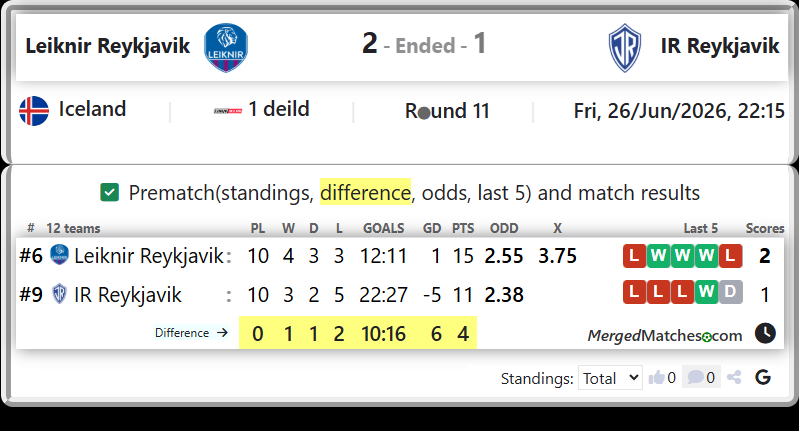
Task: Toggle the Prematch standings checkbox
Action: 110,193
